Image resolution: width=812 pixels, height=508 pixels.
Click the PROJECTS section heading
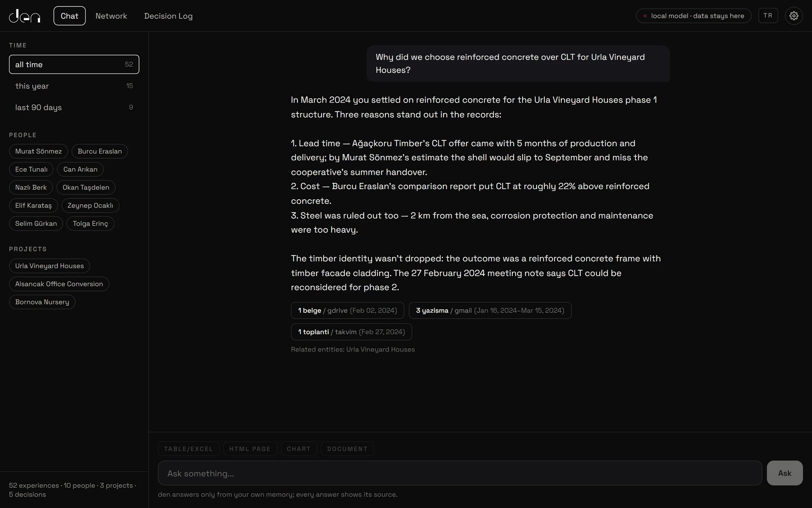tap(28, 249)
